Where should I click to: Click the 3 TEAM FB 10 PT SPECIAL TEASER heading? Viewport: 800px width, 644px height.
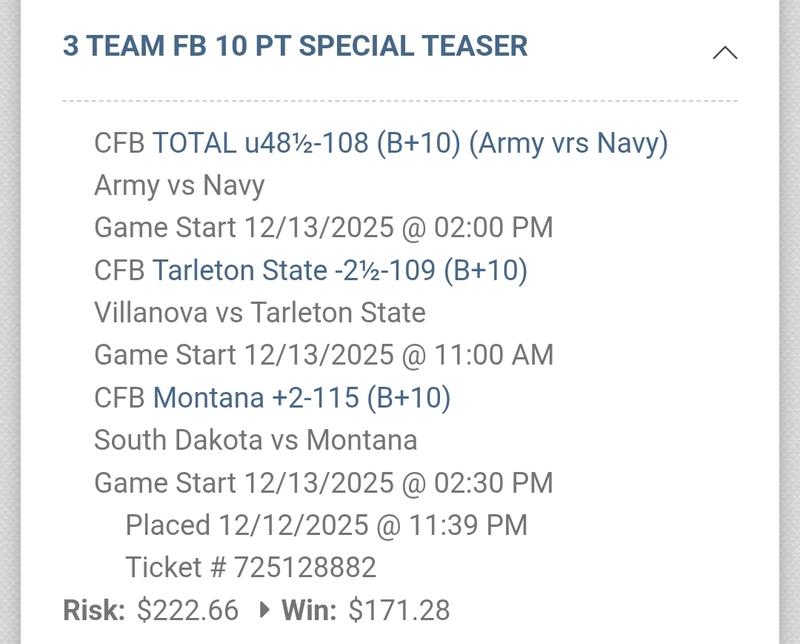295,46
